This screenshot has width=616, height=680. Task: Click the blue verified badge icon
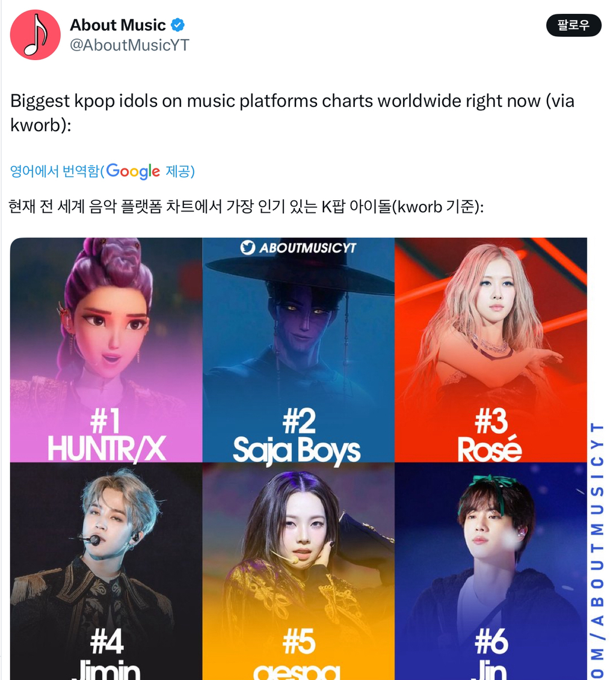click(x=177, y=25)
